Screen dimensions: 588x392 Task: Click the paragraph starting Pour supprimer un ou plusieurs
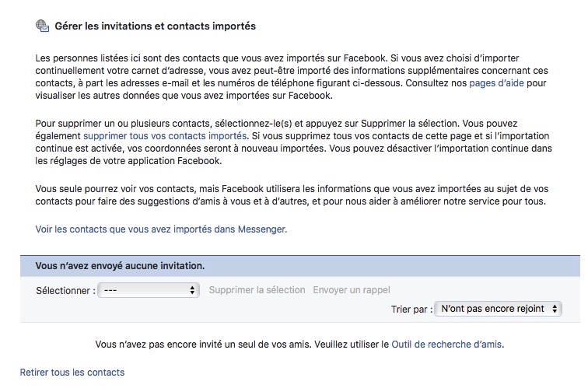[294, 142]
